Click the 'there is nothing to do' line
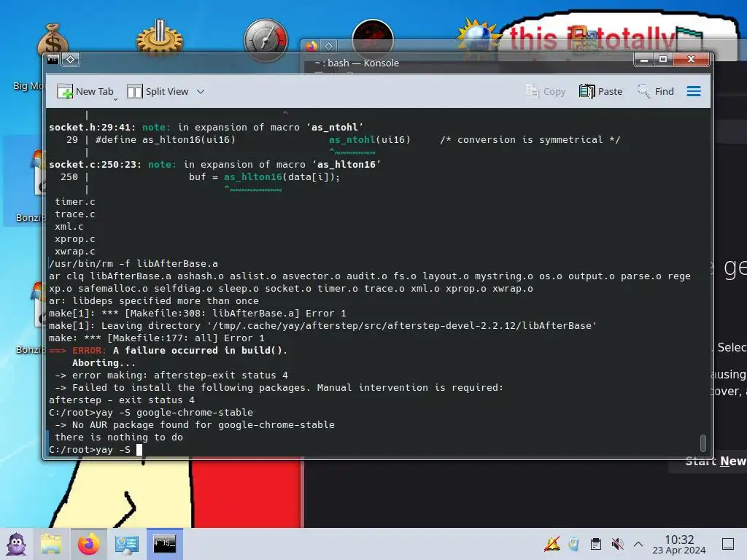This screenshot has height=560, width=747. click(x=119, y=437)
